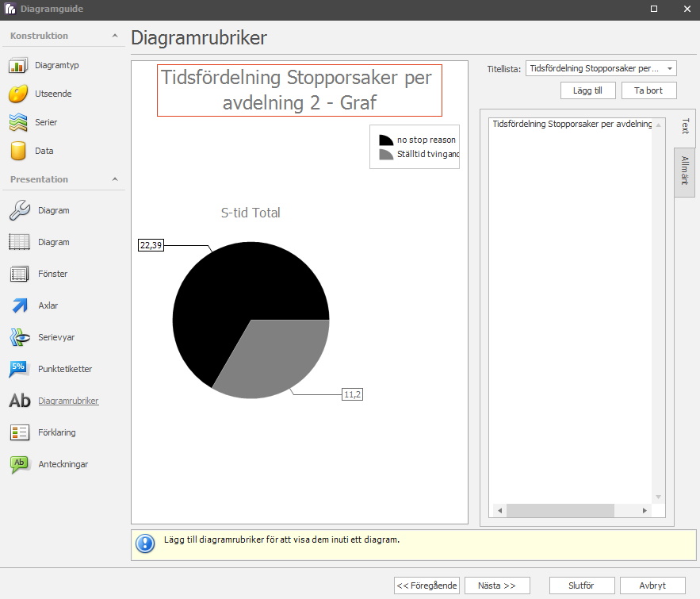Click the blue information icon in hint bar

pyautogui.click(x=145, y=543)
